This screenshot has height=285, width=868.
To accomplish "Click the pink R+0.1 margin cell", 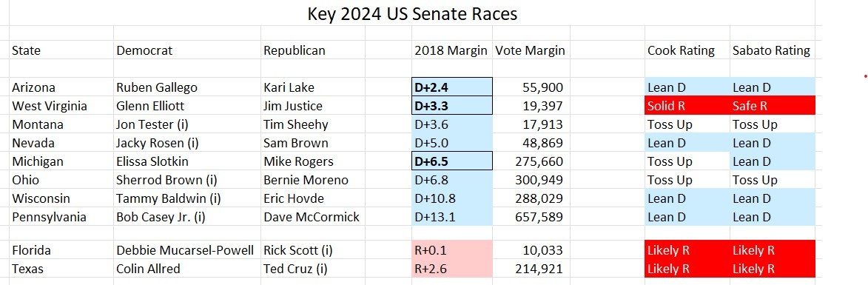I will pyautogui.click(x=451, y=250).
